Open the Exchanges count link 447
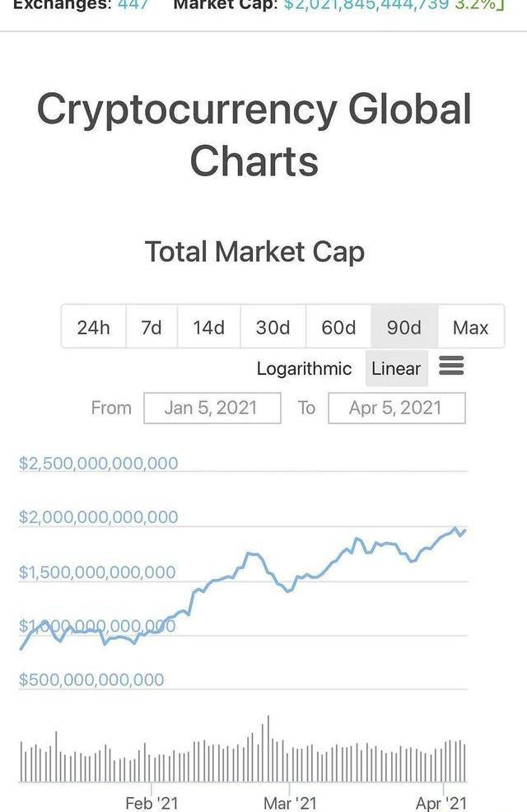Image resolution: width=527 pixels, height=812 pixels. coord(133,5)
